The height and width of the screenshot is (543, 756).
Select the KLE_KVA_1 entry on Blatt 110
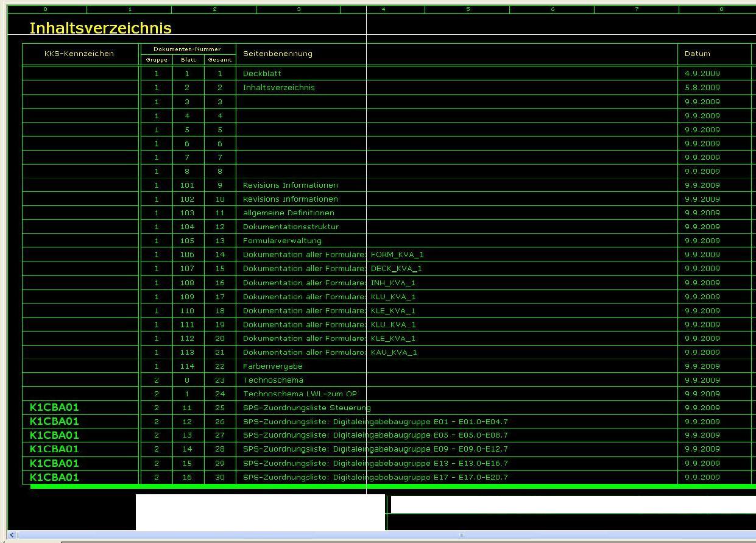[x=330, y=311]
